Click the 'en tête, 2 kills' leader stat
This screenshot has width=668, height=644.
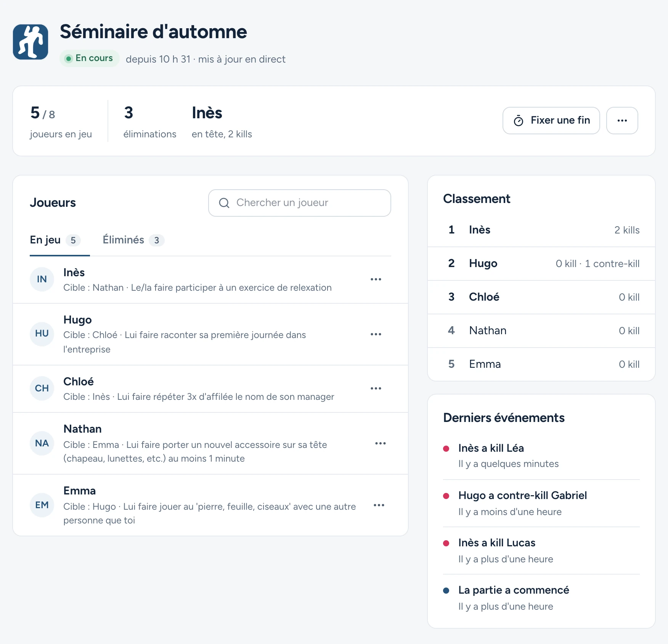pyautogui.click(x=222, y=122)
